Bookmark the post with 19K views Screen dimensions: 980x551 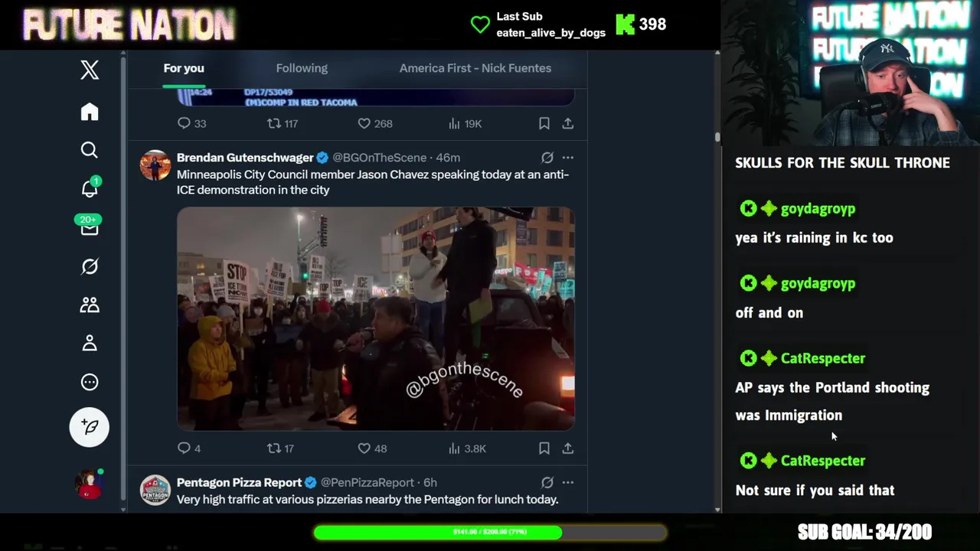(544, 123)
